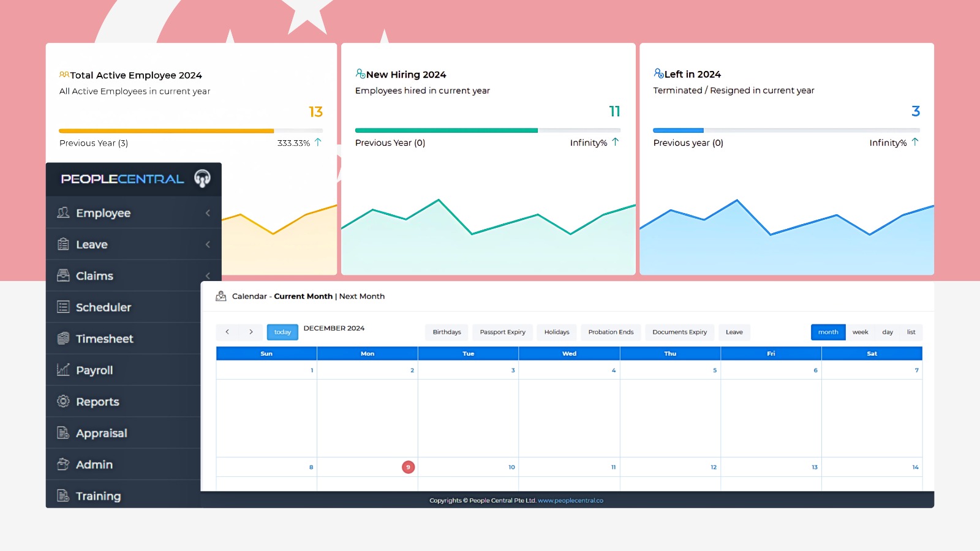Screen dimensions: 980x551
Task: Expand the Employee menu chevron
Action: pyautogui.click(x=208, y=213)
